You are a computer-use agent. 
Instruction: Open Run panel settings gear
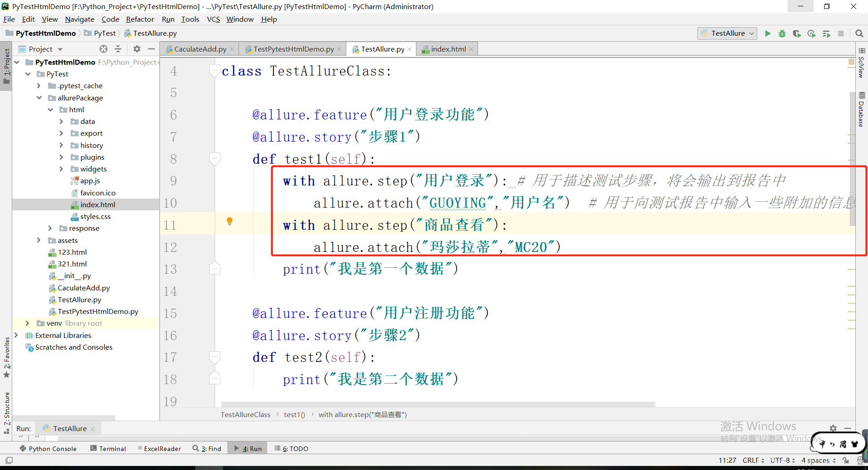(833, 428)
